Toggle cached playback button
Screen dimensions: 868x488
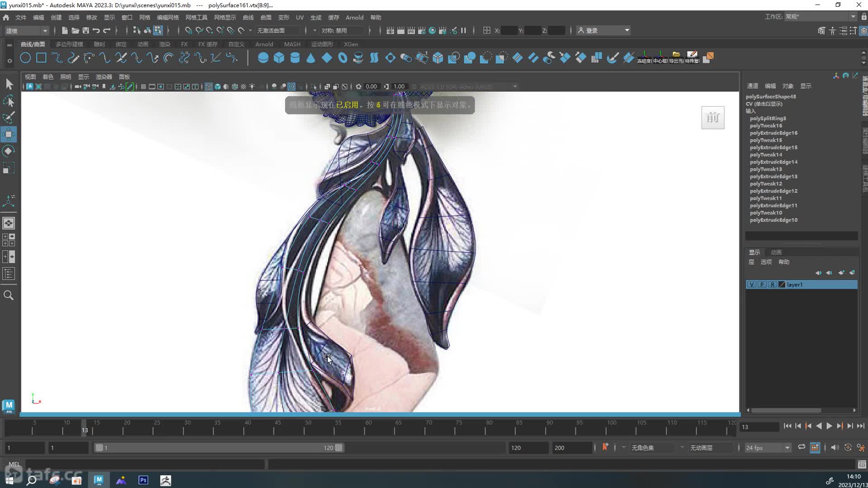pos(815,447)
